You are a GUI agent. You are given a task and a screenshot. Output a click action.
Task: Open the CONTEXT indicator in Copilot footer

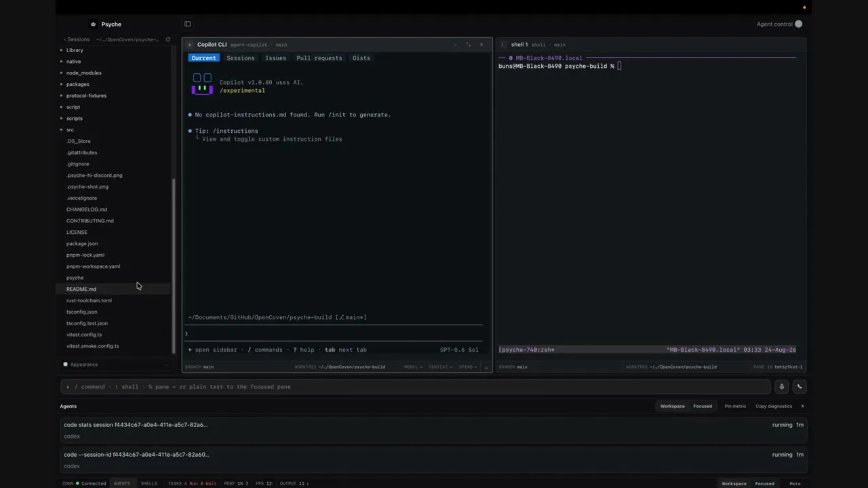[439, 367]
